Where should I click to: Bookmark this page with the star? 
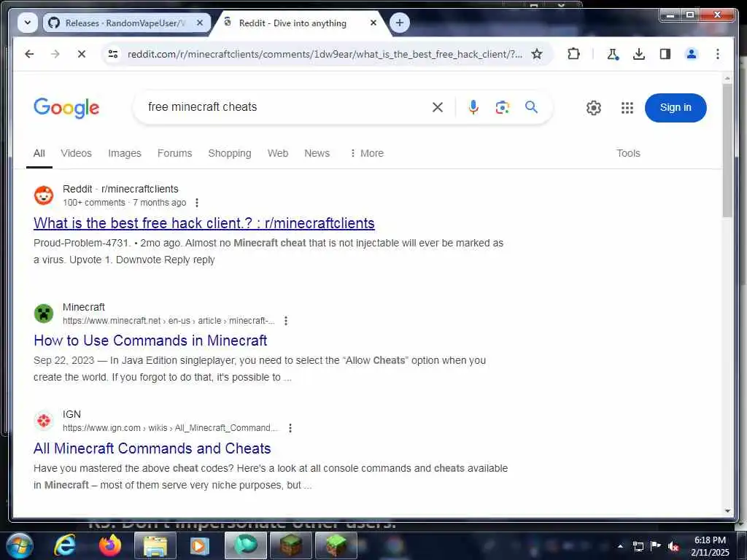tap(537, 54)
